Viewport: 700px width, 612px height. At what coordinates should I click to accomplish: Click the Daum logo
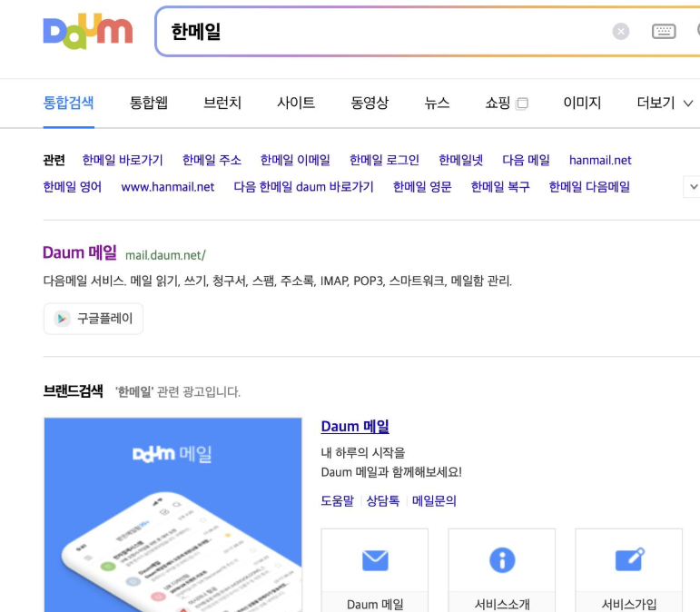click(x=88, y=31)
